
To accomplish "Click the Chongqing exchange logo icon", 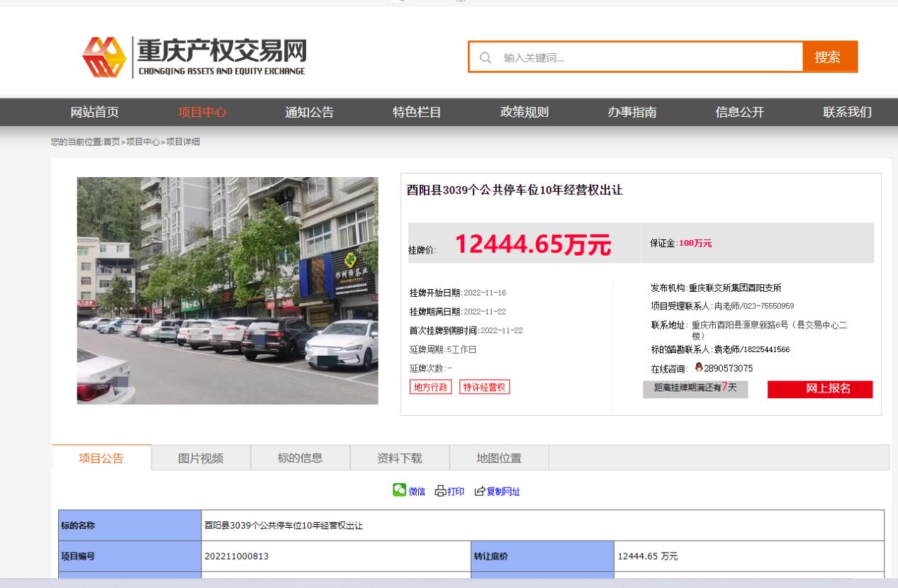I will tap(104, 57).
